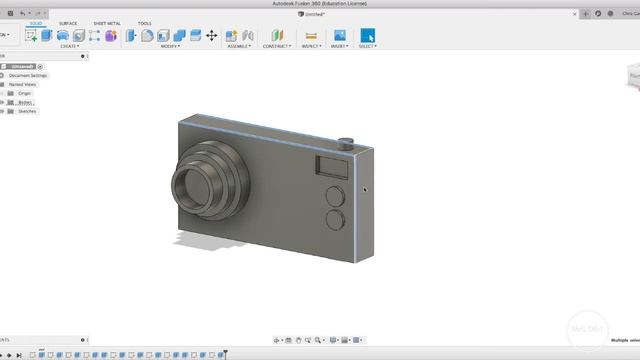The image size is (640, 360).
Task: Click the Measure ruler icon
Action: click(x=311, y=36)
